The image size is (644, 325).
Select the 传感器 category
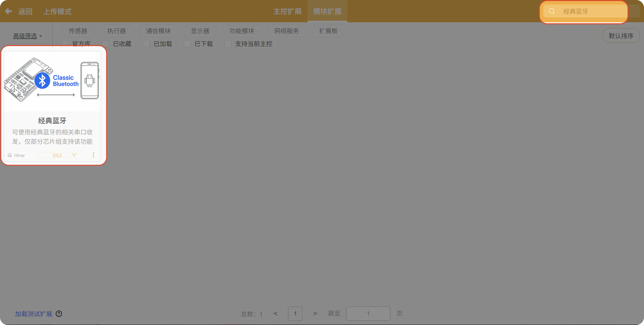tap(78, 31)
